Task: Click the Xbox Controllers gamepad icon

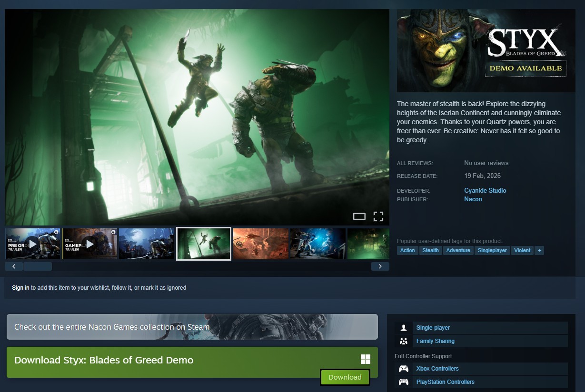Action: [x=404, y=369]
